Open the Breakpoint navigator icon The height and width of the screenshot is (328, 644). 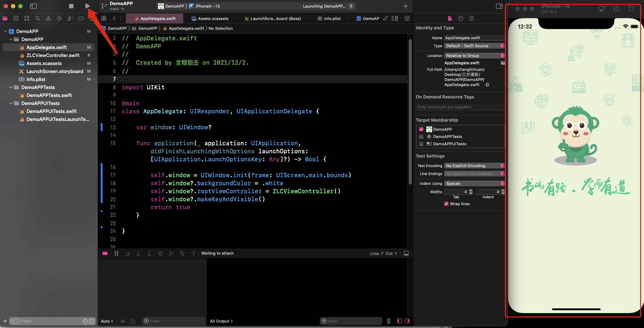81,19
